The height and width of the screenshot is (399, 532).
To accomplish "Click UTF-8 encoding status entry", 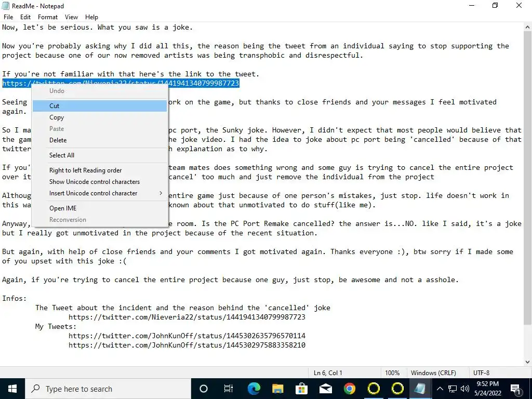I will (481, 373).
